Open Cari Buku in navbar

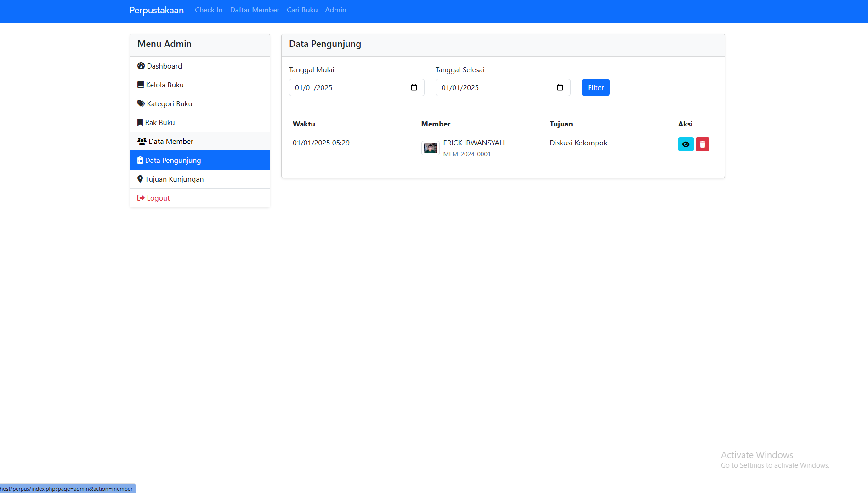click(302, 10)
